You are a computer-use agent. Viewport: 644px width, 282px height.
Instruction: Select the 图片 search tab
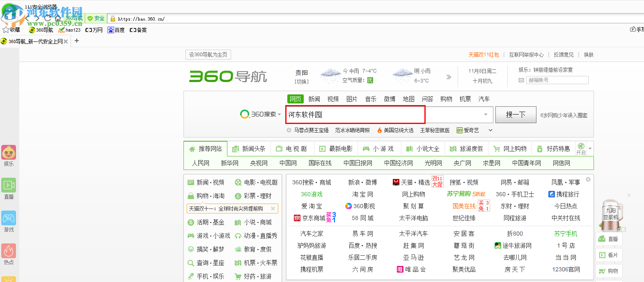[352, 99]
